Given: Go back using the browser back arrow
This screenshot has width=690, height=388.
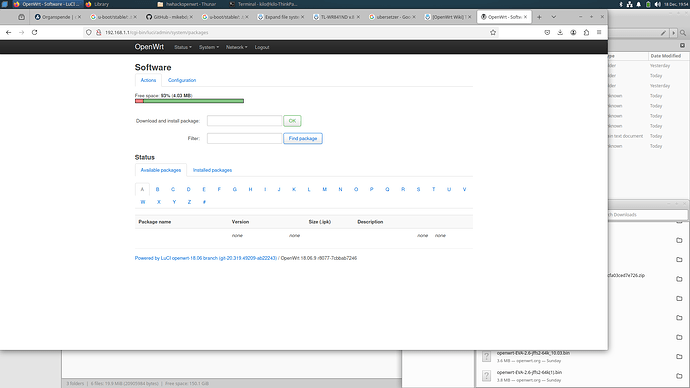Looking at the screenshot, I should coord(8,33).
